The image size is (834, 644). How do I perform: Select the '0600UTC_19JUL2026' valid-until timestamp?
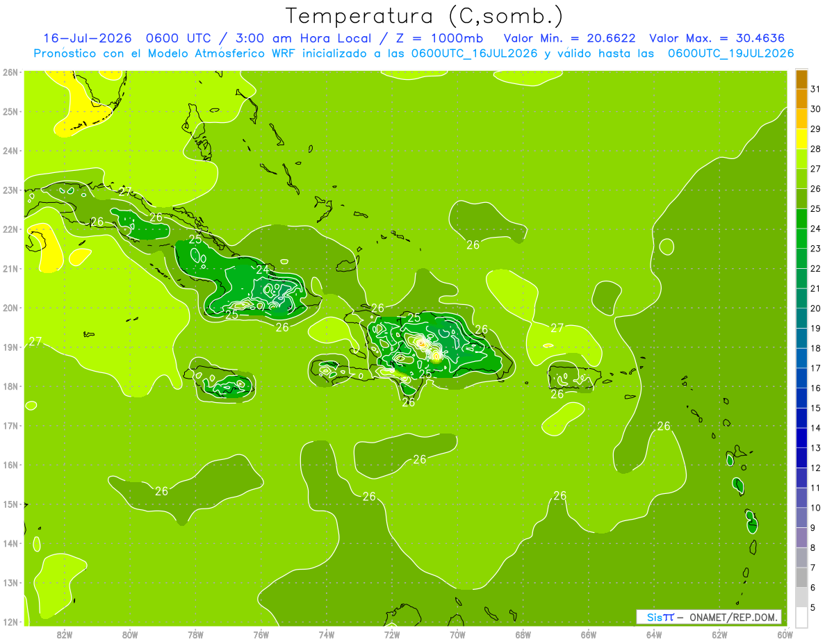tap(730, 53)
